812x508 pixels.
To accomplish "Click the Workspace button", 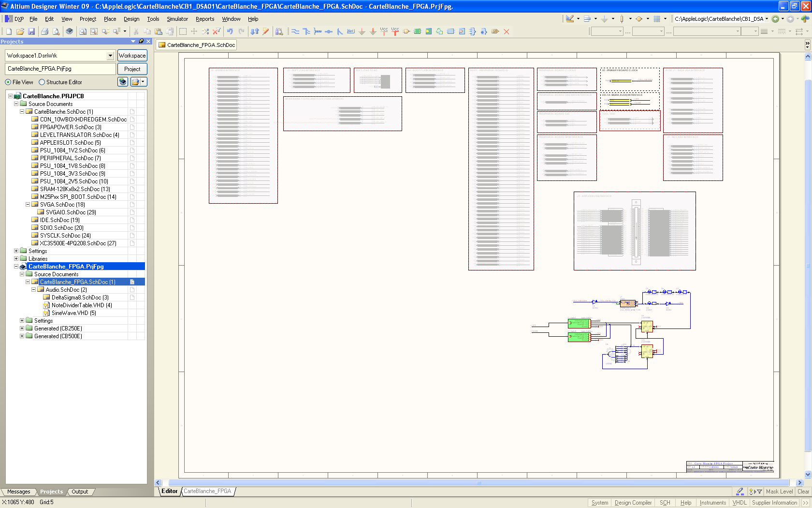I will [x=132, y=56].
